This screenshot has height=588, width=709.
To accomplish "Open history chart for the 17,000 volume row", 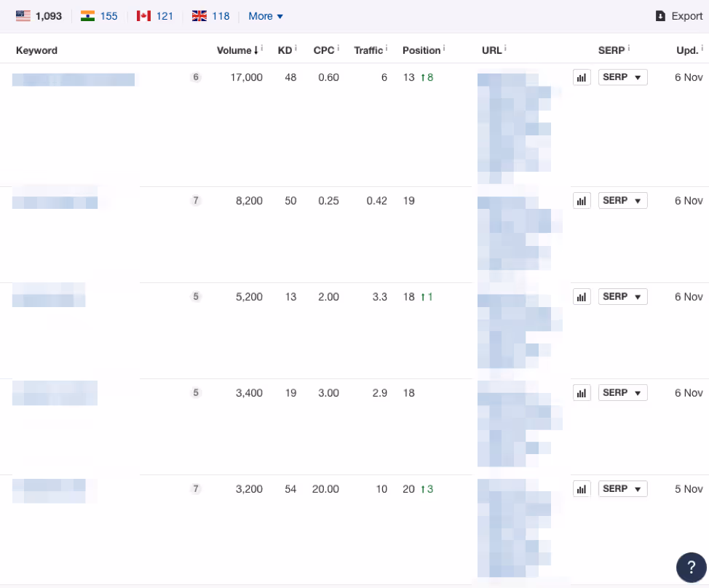I will click(x=582, y=77).
